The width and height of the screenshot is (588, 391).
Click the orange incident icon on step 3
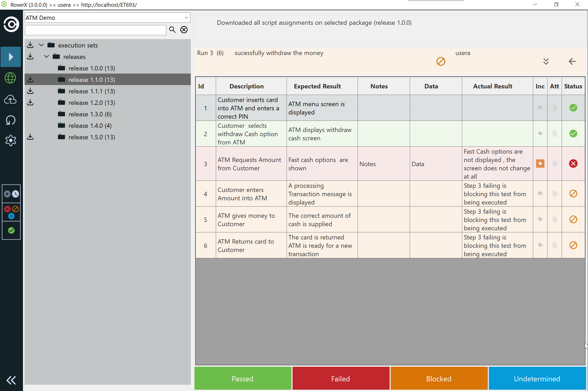click(540, 164)
